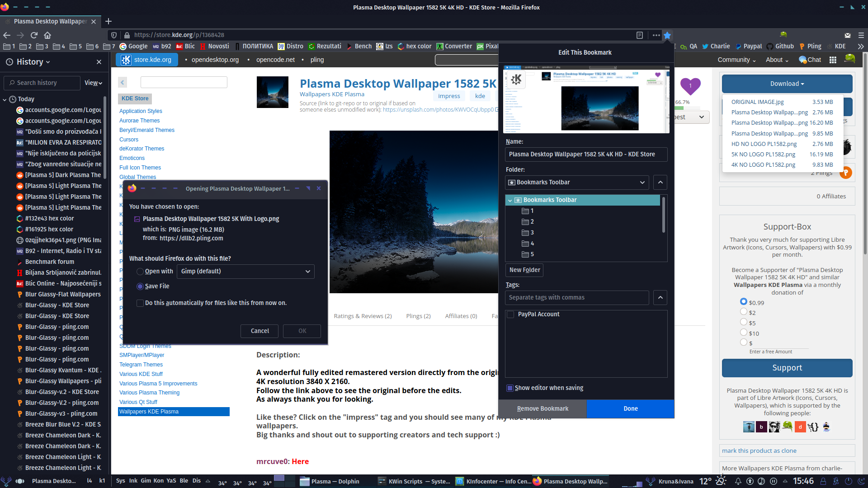Screen dimensions: 868x488
Task: Check Do this automatically for files
Action: click(140, 303)
